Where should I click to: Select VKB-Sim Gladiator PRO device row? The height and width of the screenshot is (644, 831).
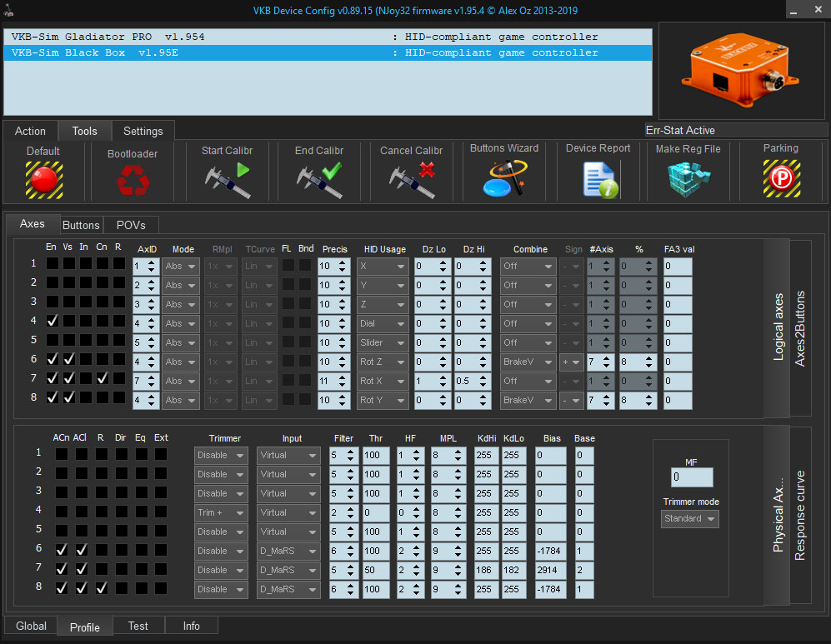328,37
